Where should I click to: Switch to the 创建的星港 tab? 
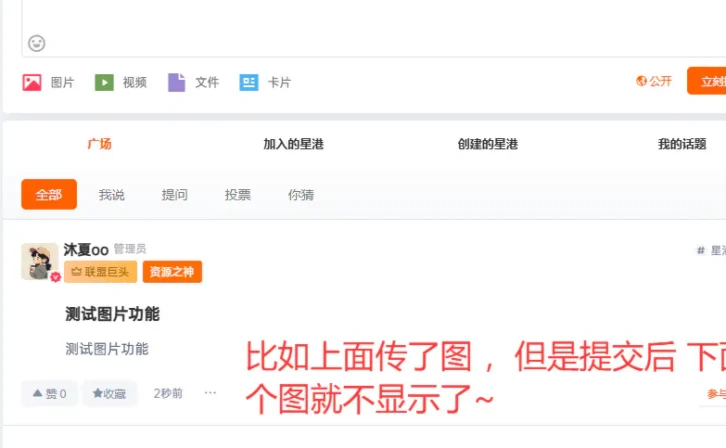coord(488,144)
